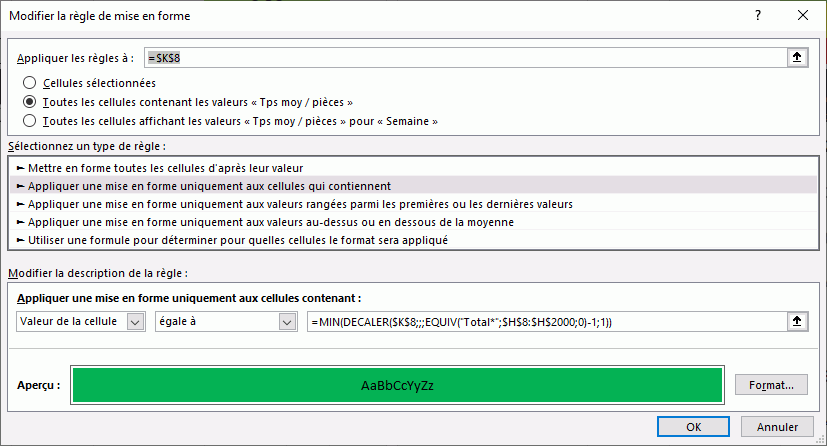Click the collapse icon next to the MIN formula
827x446 pixels.
797,321
